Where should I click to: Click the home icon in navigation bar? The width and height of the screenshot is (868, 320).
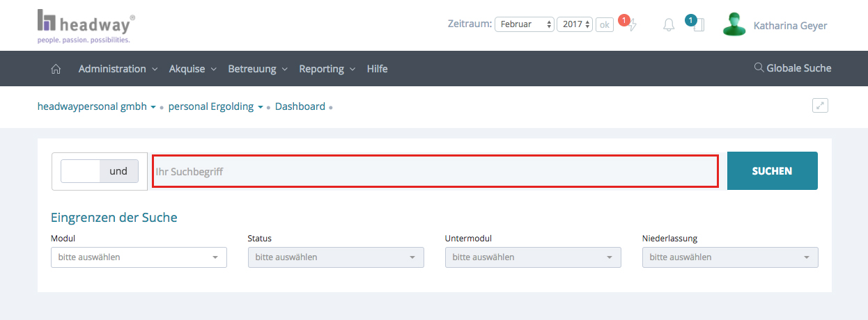coord(56,69)
